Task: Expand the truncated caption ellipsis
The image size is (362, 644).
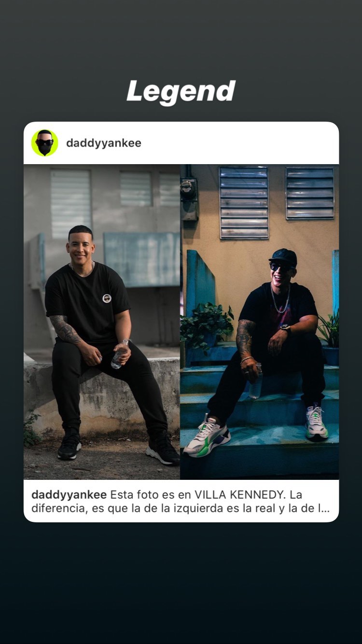Action: click(324, 508)
